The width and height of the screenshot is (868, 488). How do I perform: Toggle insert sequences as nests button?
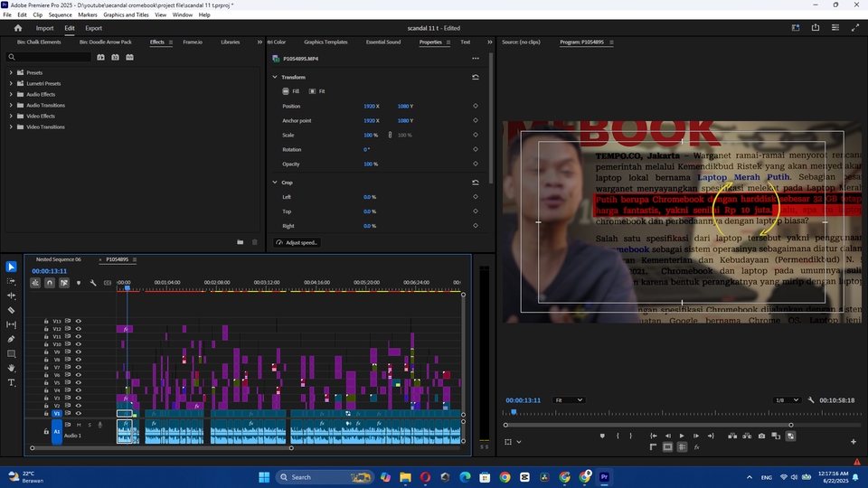[x=35, y=283]
